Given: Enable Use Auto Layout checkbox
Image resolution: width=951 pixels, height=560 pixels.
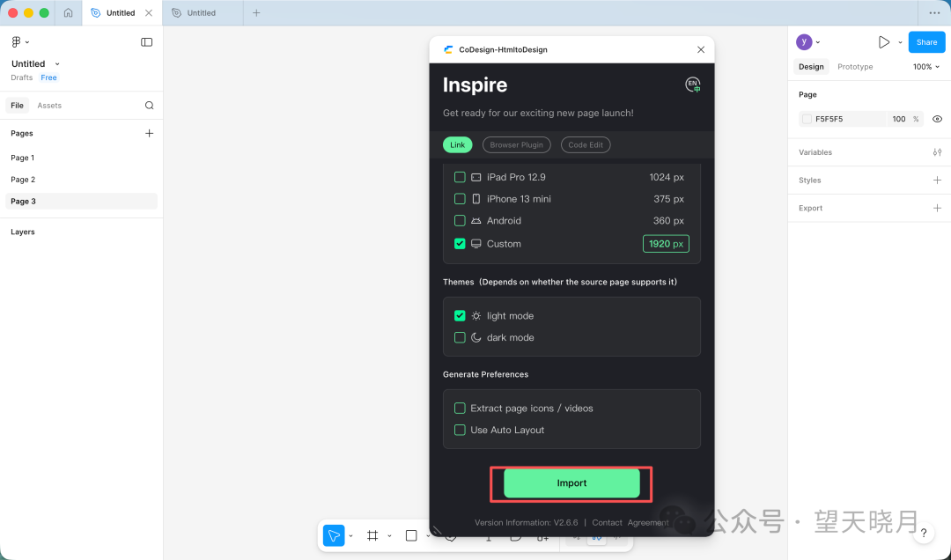Looking at the screenshot, I should pyautogui.click(x=460, y=431).
